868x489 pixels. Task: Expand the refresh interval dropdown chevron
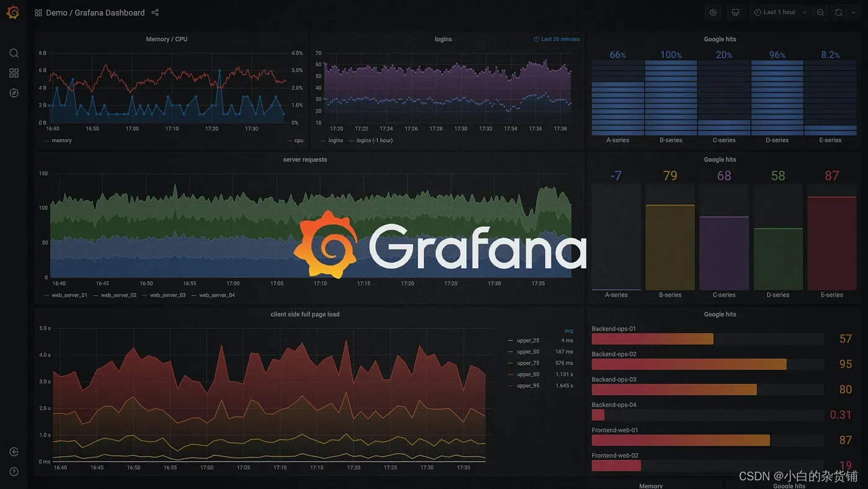tap(853, 12)
